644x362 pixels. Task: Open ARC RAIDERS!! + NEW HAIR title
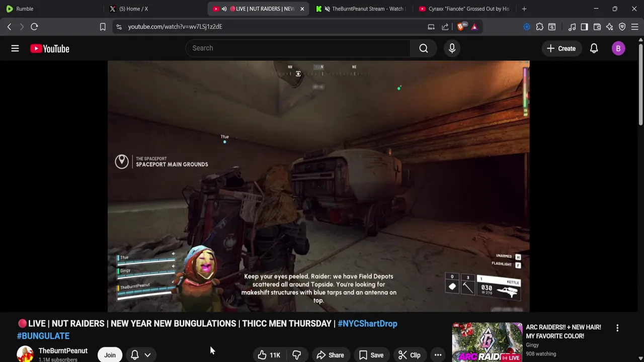pyautogui.click(x=563, y=332)
